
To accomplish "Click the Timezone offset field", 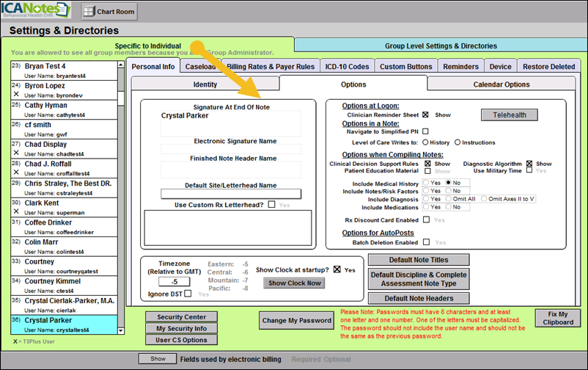I will pos(175,281).
